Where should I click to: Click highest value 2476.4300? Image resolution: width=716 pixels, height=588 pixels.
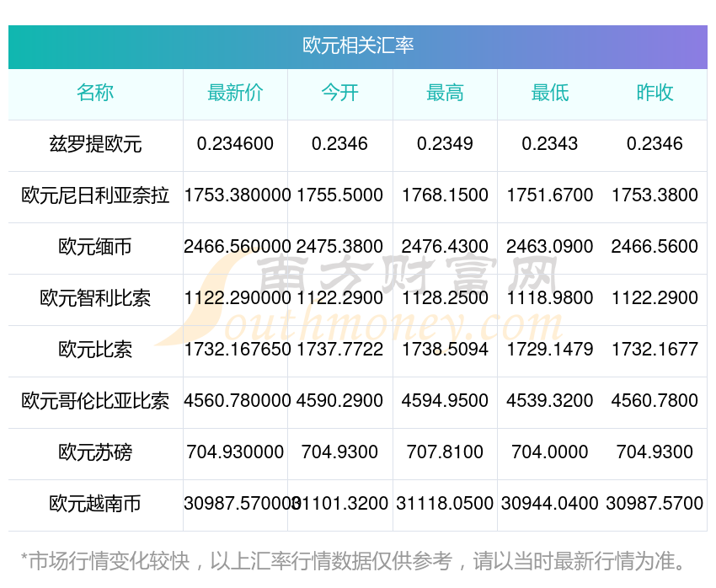pos(445,247)
